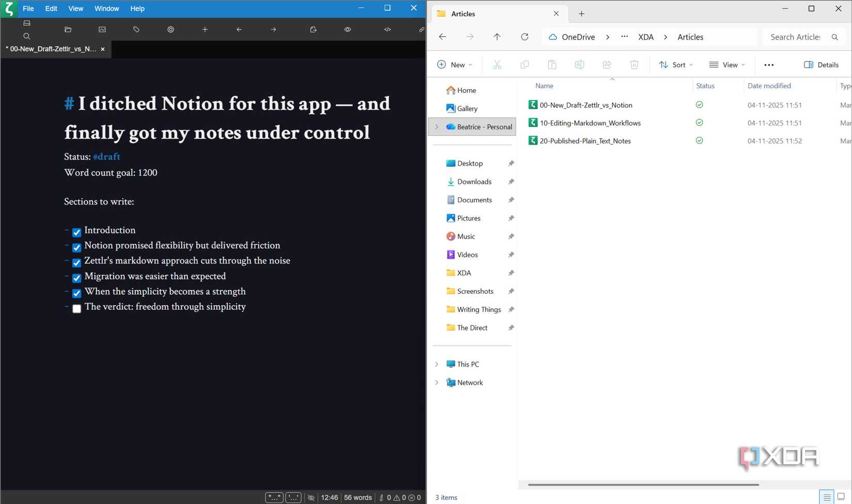Screen dimensions: 852x504
Task: Open Zettlr preferences via the gear icon
Action: 170,29
